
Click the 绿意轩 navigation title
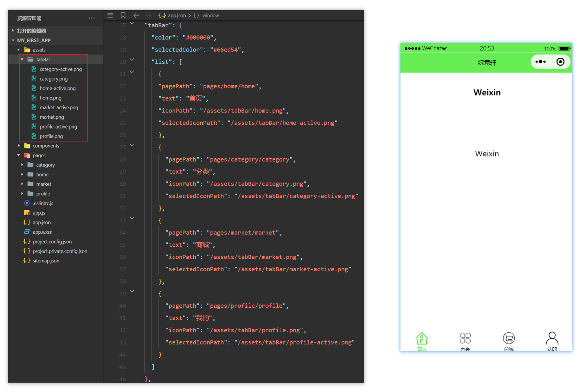pyautogui.click(x=487, y=63)
